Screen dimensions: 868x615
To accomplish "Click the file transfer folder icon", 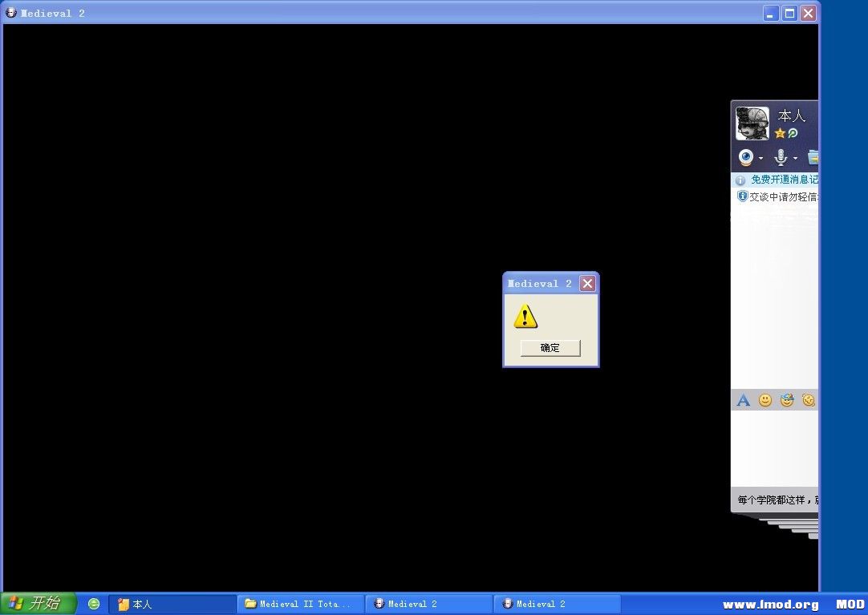I will tap(813, 158).
